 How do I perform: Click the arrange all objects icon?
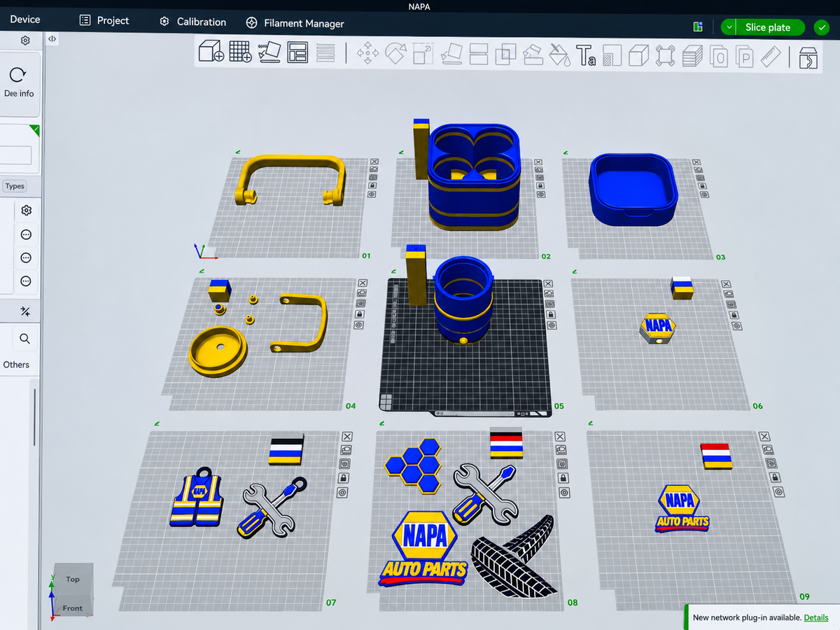point(297,52)
